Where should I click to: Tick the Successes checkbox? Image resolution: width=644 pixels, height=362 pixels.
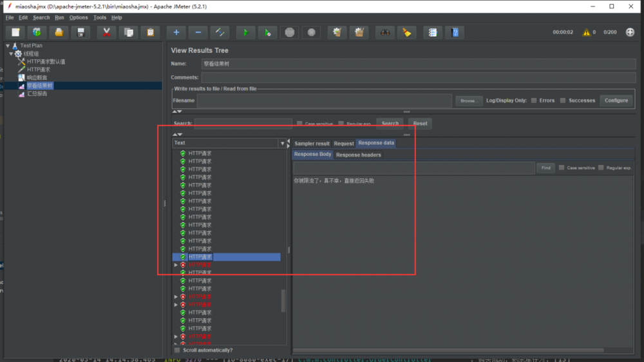tap(563, 100)
